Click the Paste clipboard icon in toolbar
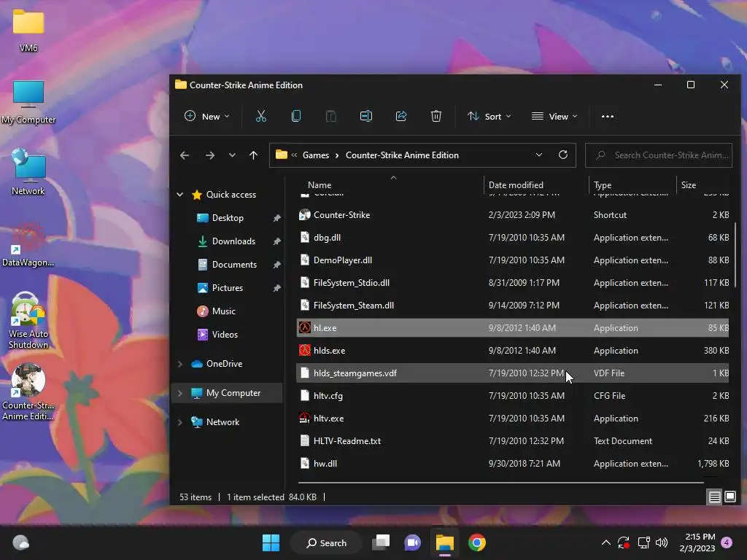 (330, 116)
